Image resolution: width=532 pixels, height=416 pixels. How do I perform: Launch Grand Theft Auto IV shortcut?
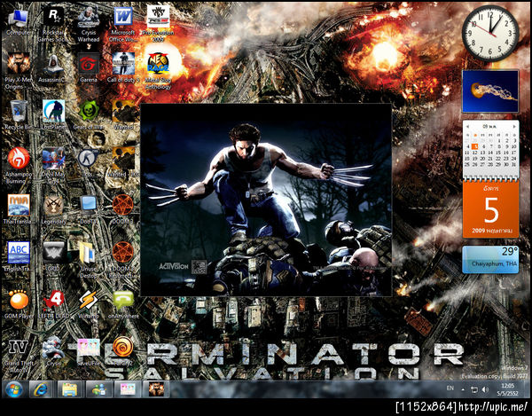(19, 355)
